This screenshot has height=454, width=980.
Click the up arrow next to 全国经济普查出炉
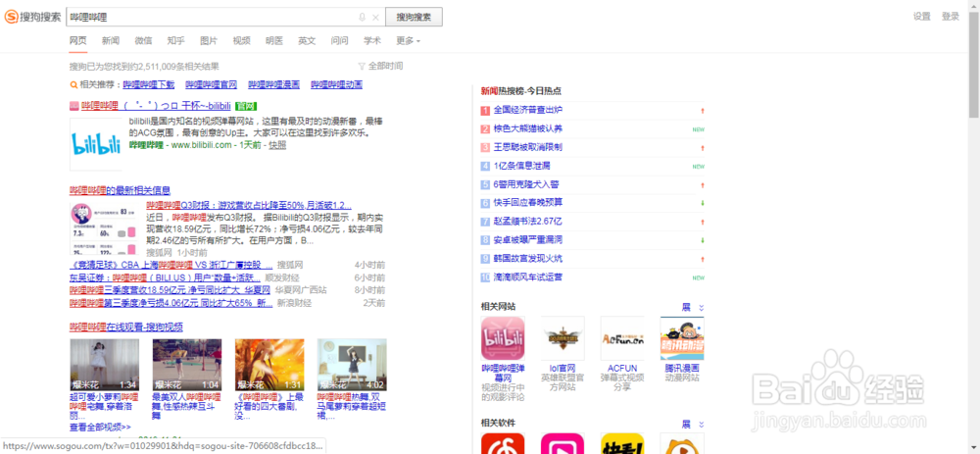(703, 111)
